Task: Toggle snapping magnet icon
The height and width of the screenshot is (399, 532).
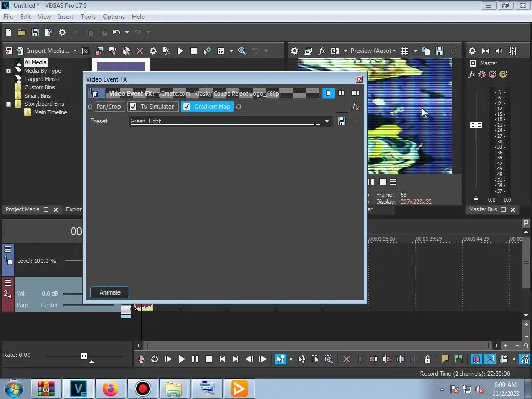Action: tap(476, 359)
